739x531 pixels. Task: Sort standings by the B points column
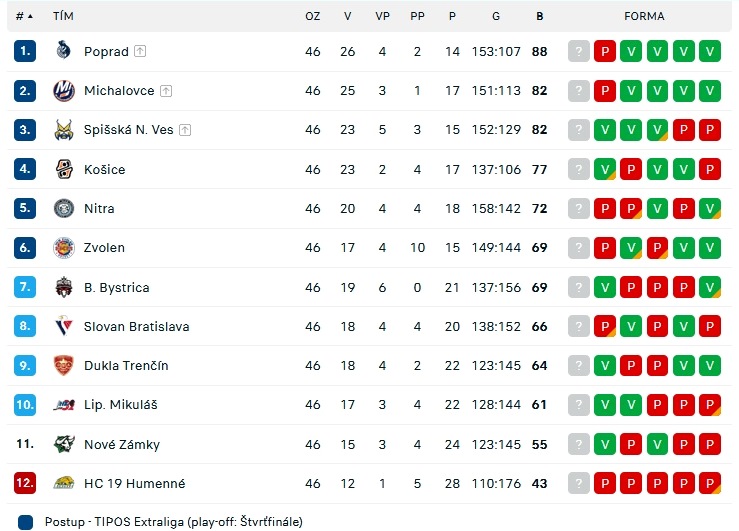point(539,16)
